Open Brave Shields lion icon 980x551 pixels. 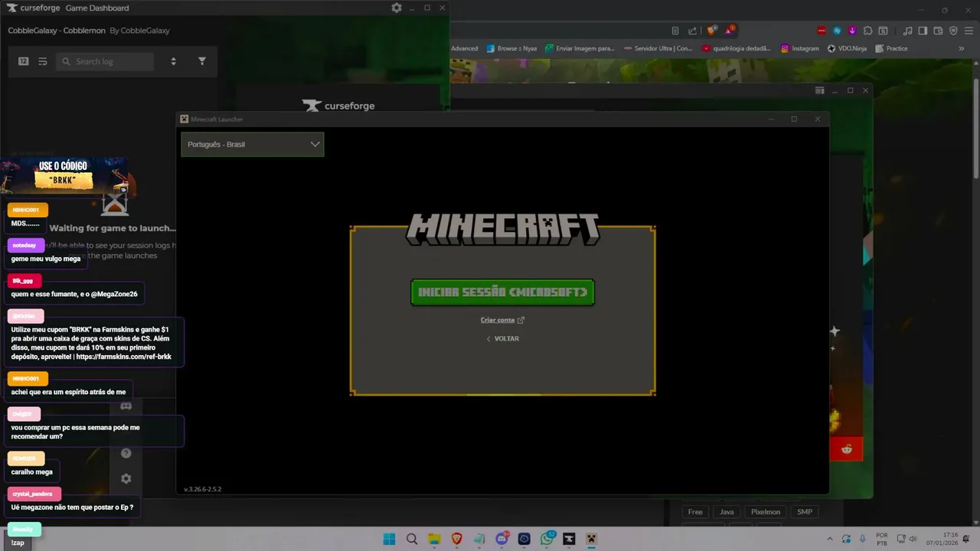pyautogui.click(x=712, y=31)
